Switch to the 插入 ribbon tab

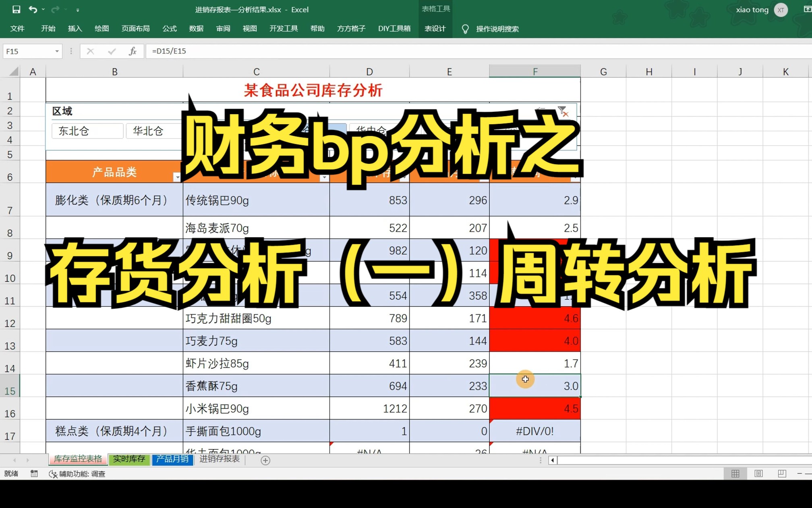[75, 29]
